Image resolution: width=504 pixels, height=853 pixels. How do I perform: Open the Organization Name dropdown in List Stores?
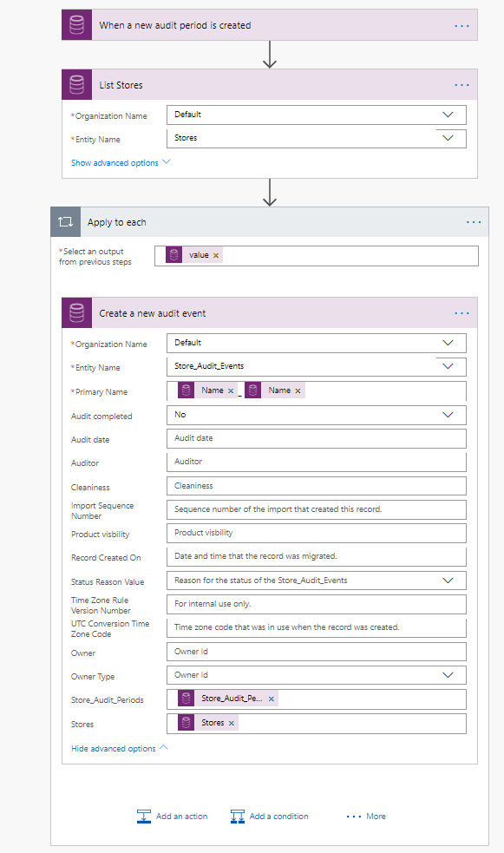(x=448, y=114)
